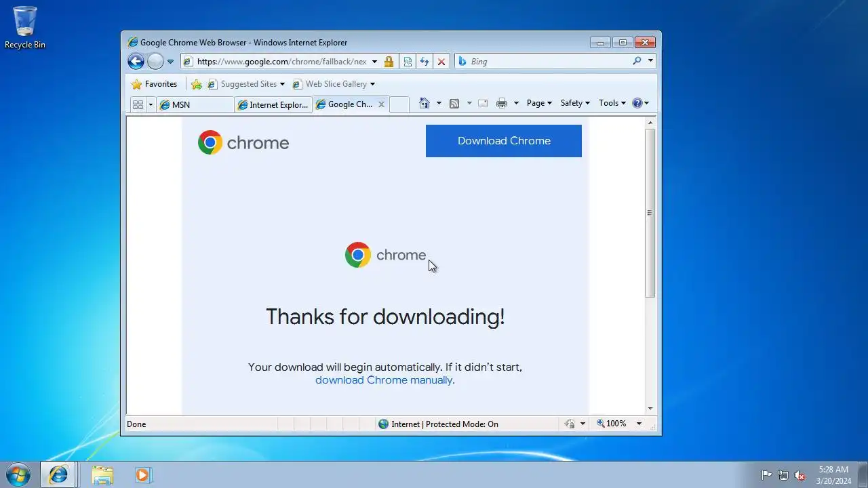Open Windows Explorer from the taskbar
The width and height of the screenshot is (868, 488).
click(102, 474)
